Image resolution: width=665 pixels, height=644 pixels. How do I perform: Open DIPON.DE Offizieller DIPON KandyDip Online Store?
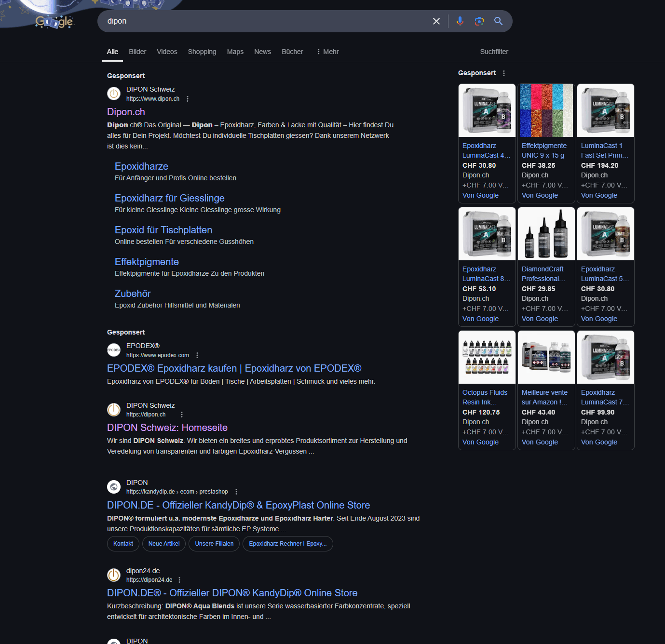click(232, 593)
